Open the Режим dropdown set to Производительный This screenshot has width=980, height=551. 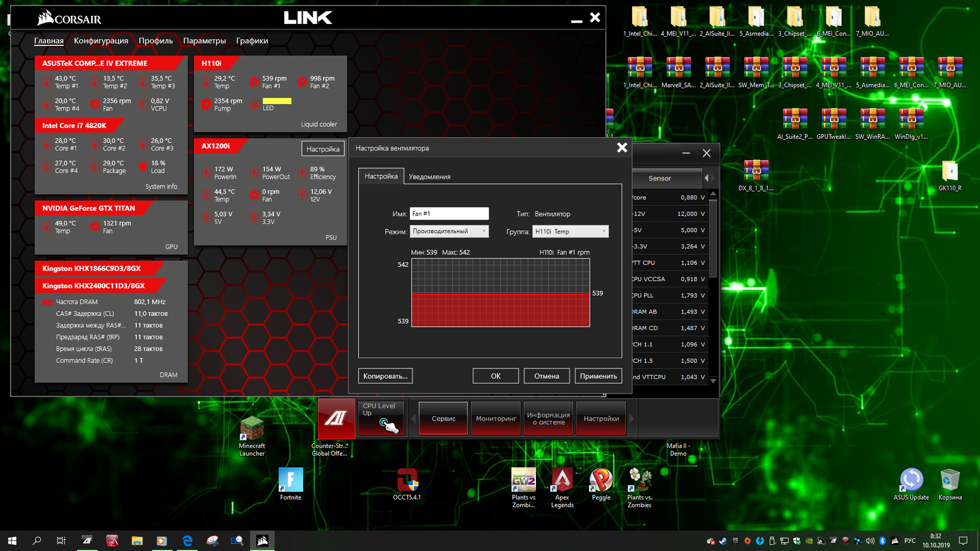coord(449,231)
